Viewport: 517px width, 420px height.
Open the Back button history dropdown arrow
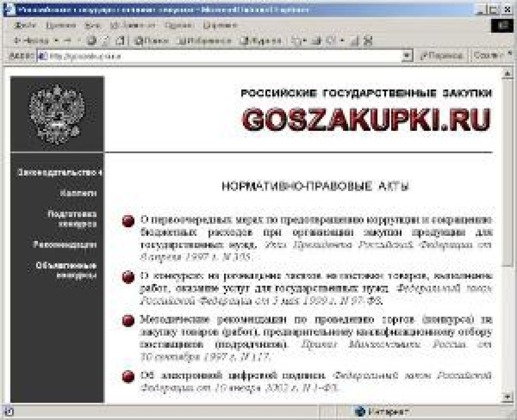click(x=56, y=41)
